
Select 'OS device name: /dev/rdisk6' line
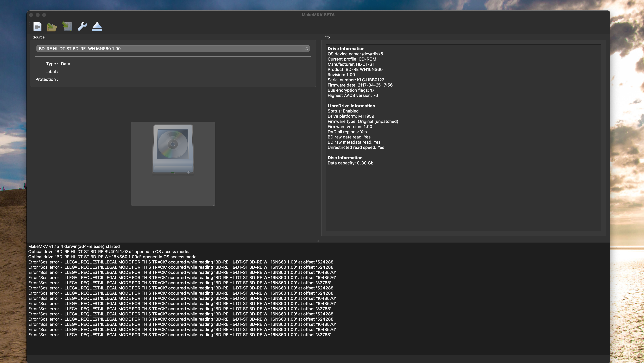[x=355, y=54]
